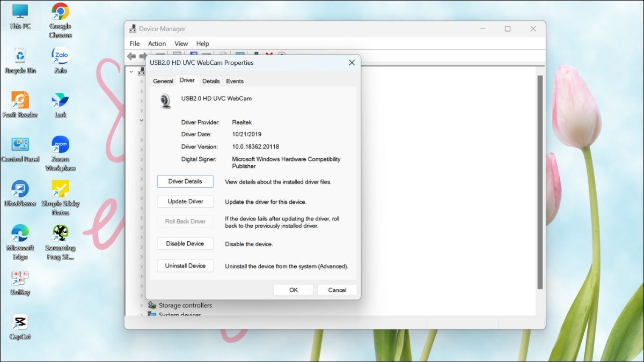This screenshot has height=362, width=644.
Task: Maximize the Device Manager window
Action: 507,29
